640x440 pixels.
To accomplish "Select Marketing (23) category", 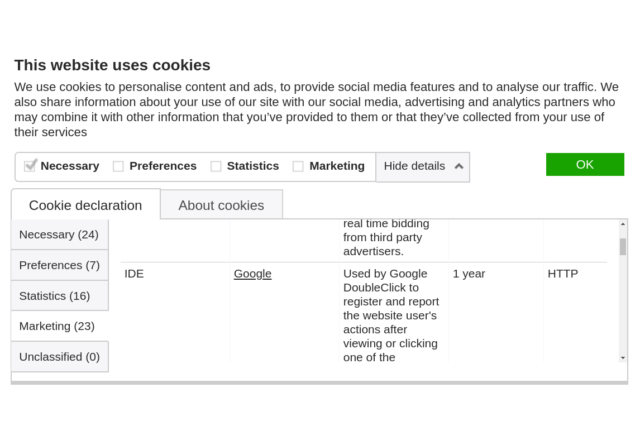I will tap(57, 326).
